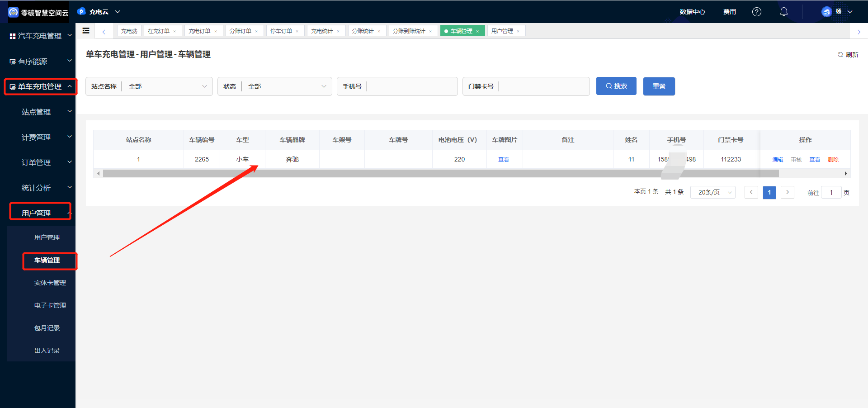This screenshot has height=408, width=868.
Task: Click 审核 link in row 2265
Action: click(x=796, y=160)
